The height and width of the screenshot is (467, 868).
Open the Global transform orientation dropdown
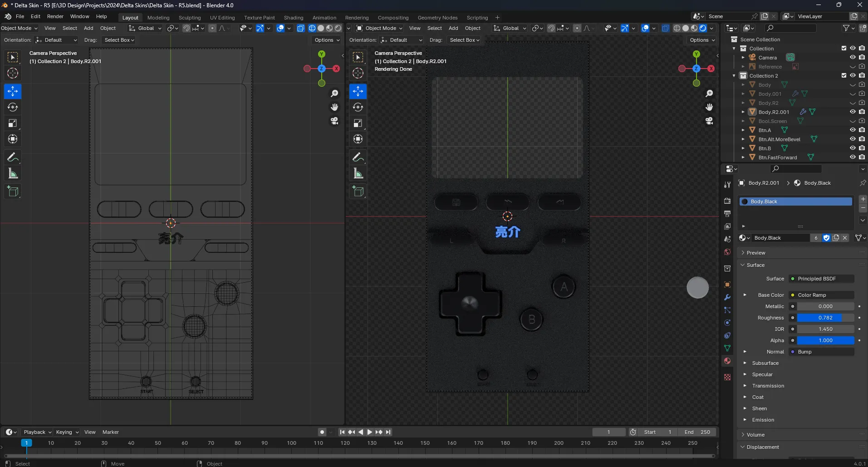144,28
